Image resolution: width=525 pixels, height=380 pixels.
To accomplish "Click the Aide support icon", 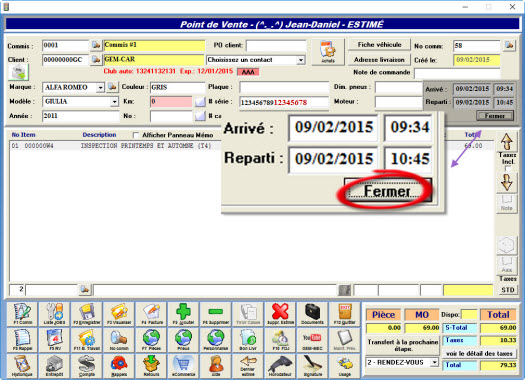I will [216, 366].
